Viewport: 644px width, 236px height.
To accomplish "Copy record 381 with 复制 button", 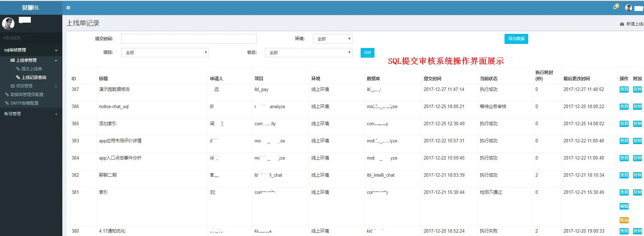I will coord(637,192).
